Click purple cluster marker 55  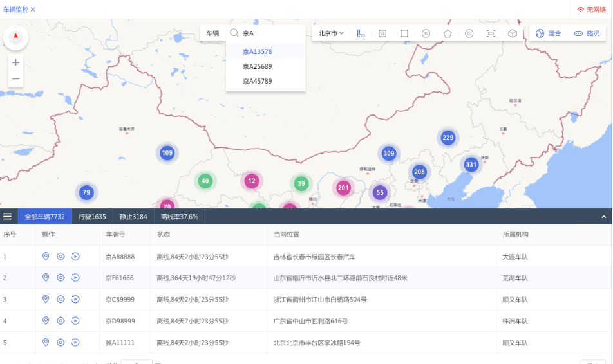point(380,192)
